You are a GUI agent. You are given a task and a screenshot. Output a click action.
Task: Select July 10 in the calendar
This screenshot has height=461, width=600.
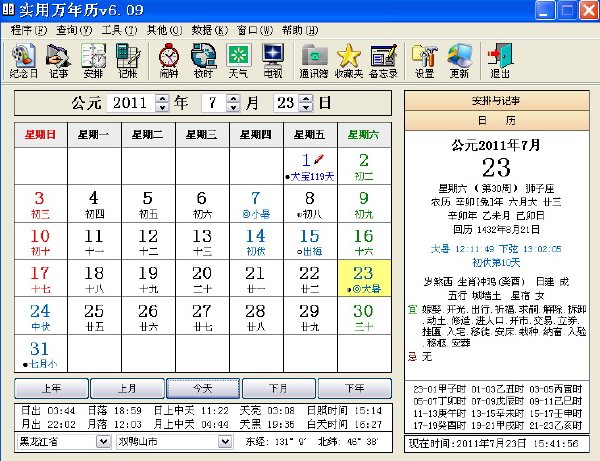41,241
